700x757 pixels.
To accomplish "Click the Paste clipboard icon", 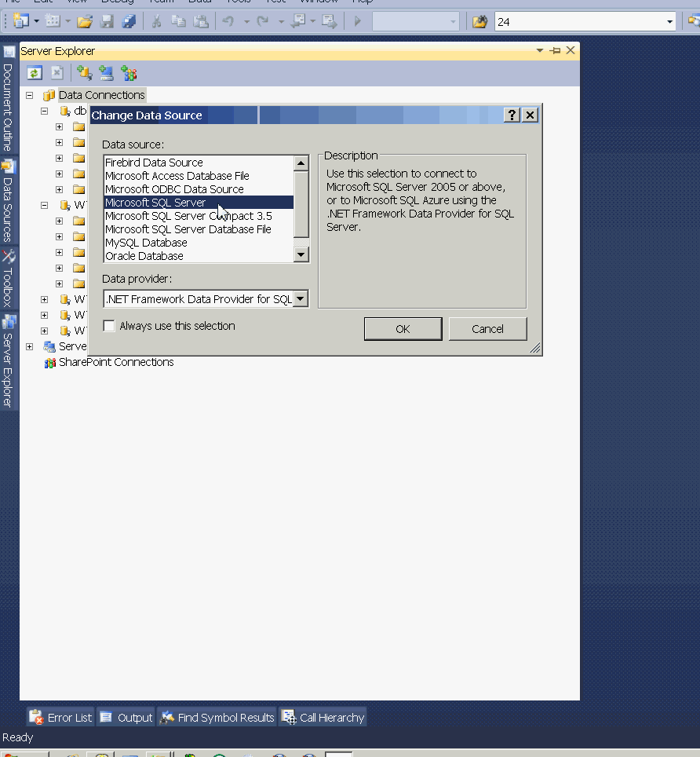I will tap(201, 22).
